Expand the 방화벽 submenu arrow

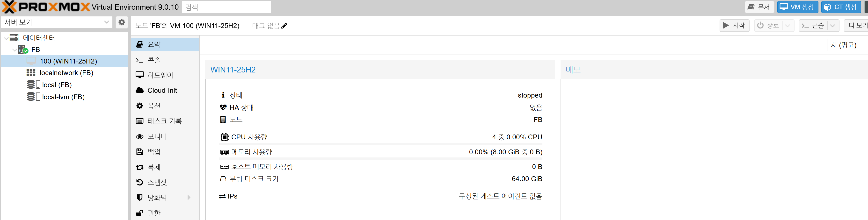coord(189,198)
